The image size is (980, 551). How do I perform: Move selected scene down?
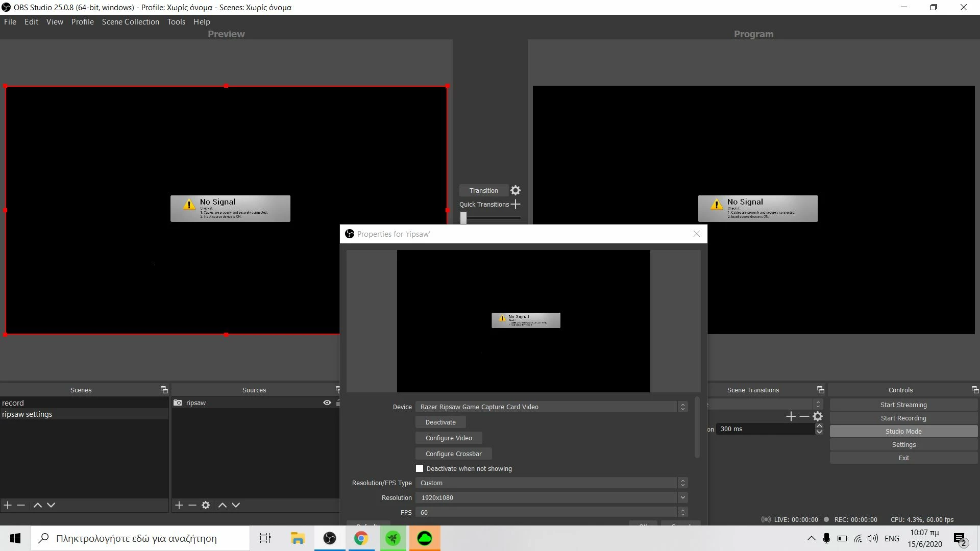[x=51, y=505]
